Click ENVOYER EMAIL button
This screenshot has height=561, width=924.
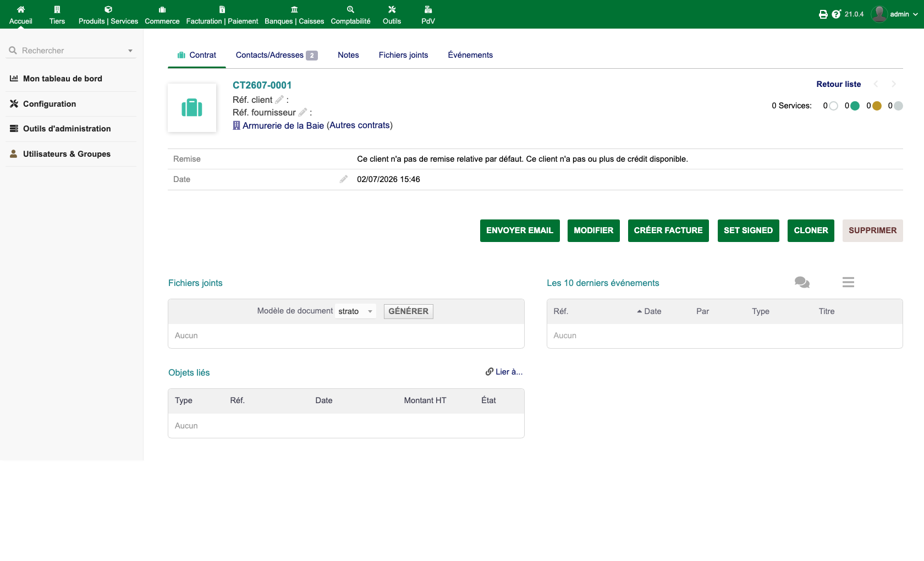[520, 230]
